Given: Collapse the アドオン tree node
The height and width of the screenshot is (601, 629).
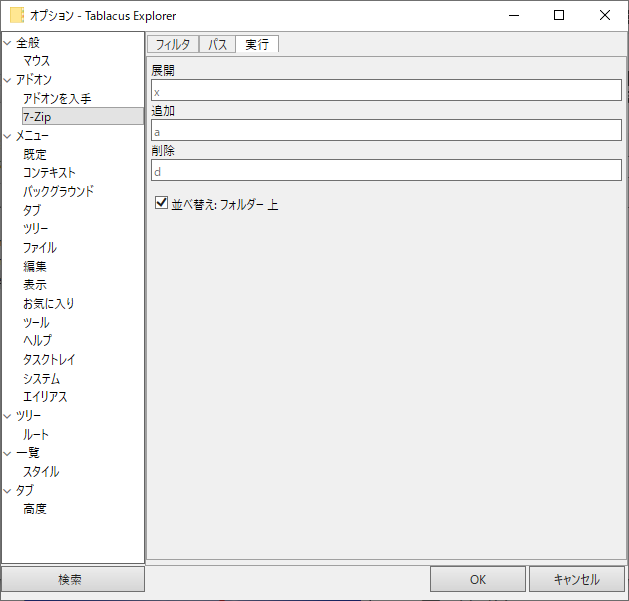Looking at the screenshot, I should click(x=7, y=80).
